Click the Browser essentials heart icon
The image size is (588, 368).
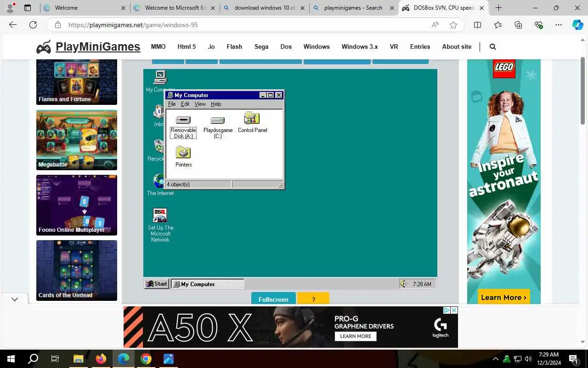click(x=538, y=25)
